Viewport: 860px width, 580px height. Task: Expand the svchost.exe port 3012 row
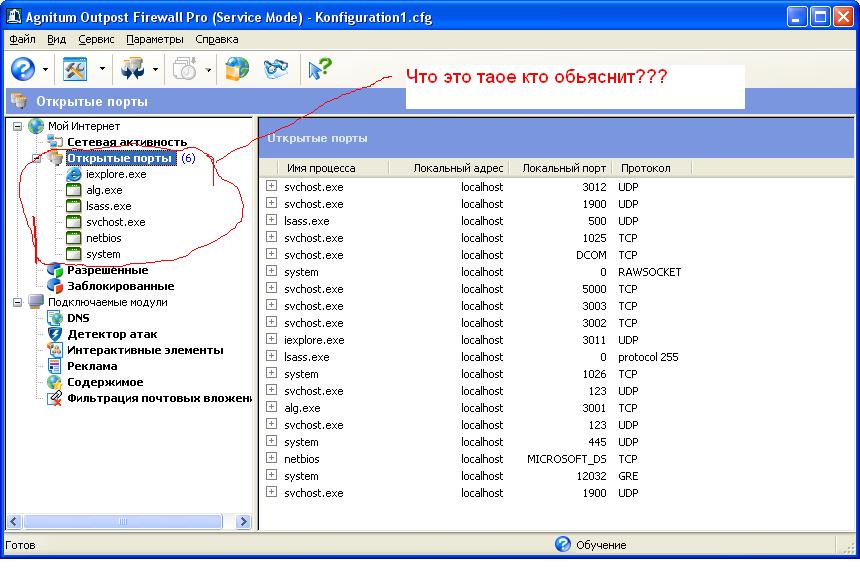coord(271,186)
